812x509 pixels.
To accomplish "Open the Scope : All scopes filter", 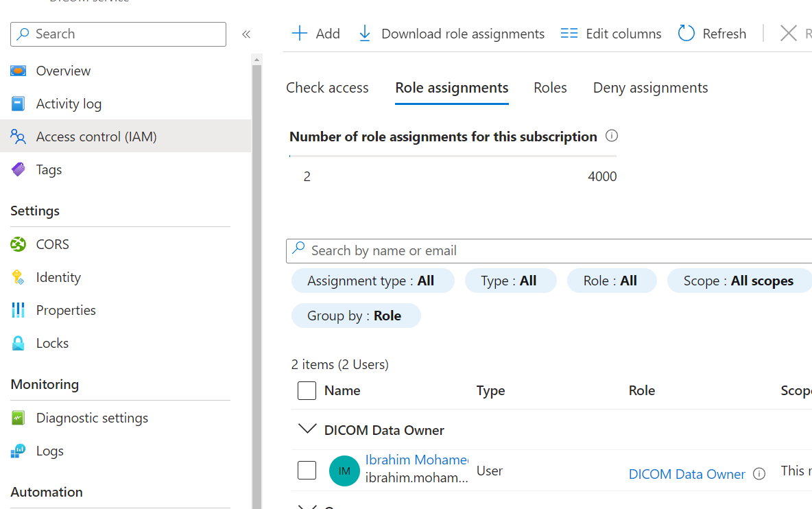I will tap(739, 281).
